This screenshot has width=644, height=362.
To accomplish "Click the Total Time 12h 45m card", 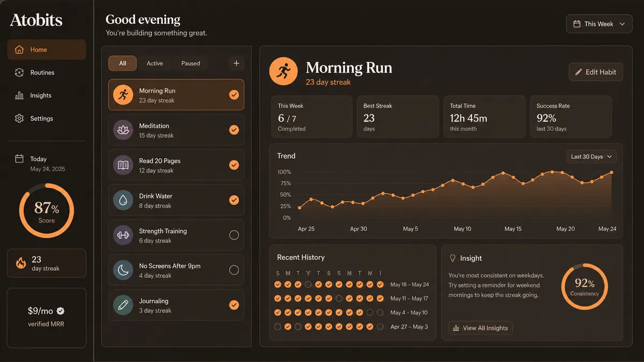I will [484, 117].
